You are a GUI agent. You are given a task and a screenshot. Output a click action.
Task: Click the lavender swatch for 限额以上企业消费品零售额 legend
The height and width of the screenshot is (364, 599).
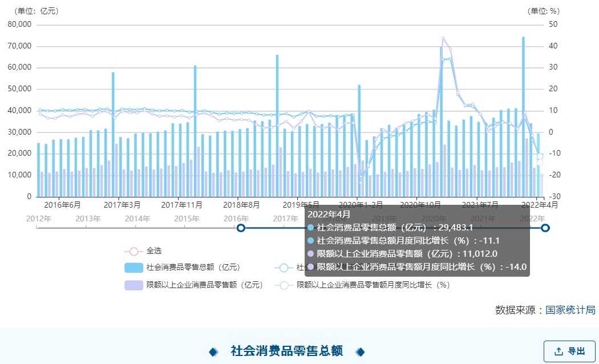(133, 285)
